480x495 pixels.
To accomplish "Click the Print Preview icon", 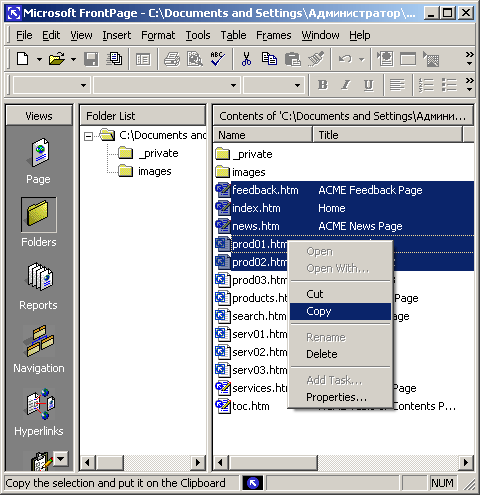I will click(194, 59).
